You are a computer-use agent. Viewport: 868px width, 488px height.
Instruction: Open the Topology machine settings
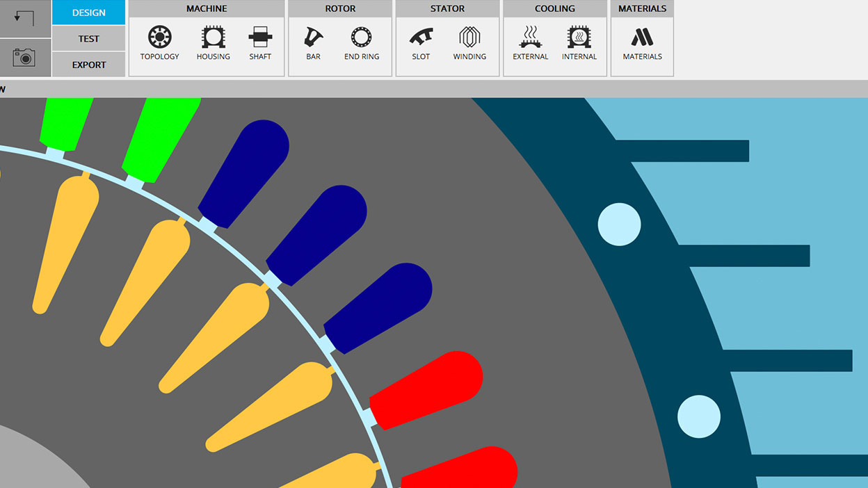[x=160, y=43]
